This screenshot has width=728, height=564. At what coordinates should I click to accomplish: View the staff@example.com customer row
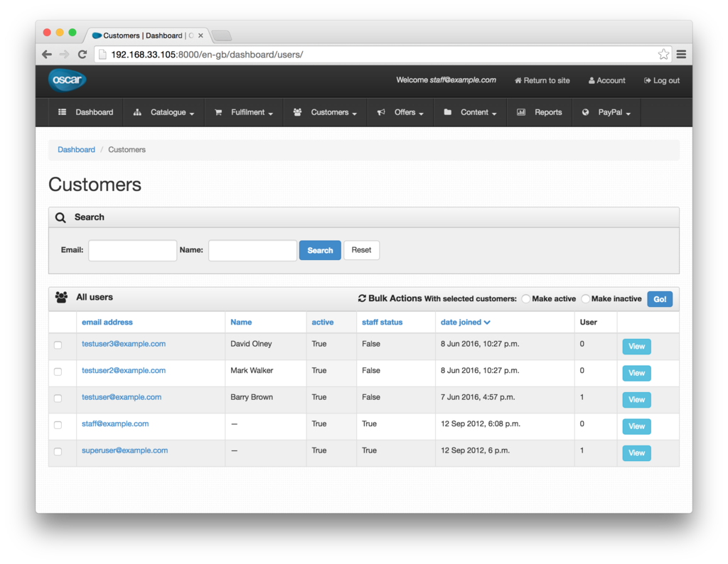pyautogui.click(x=636, y=427)
